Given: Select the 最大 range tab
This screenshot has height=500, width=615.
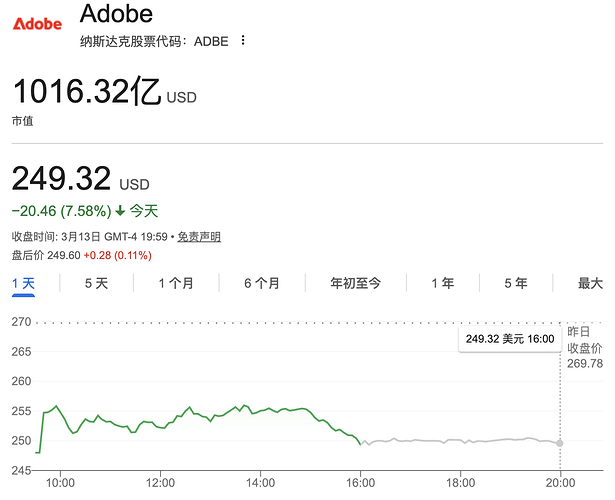Looking at the screenshot, I should [590, 283].
